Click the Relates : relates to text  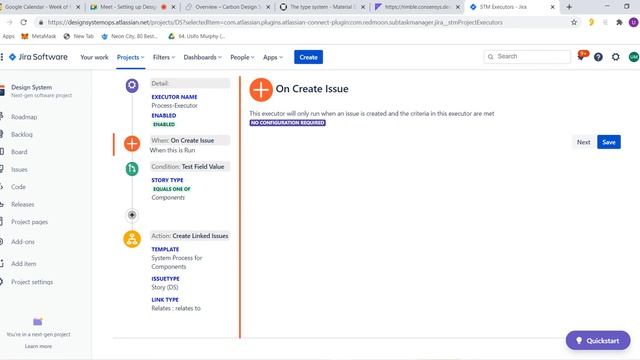click(x=176, y=308)
